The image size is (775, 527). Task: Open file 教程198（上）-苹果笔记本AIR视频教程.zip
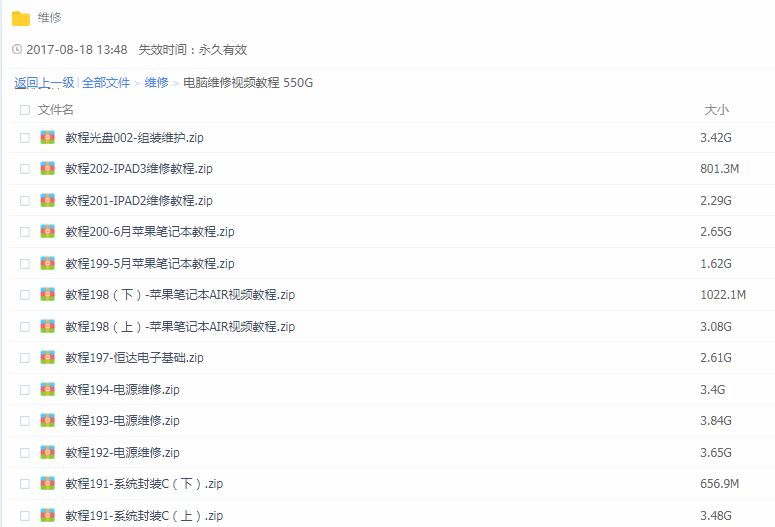[180, 326]
